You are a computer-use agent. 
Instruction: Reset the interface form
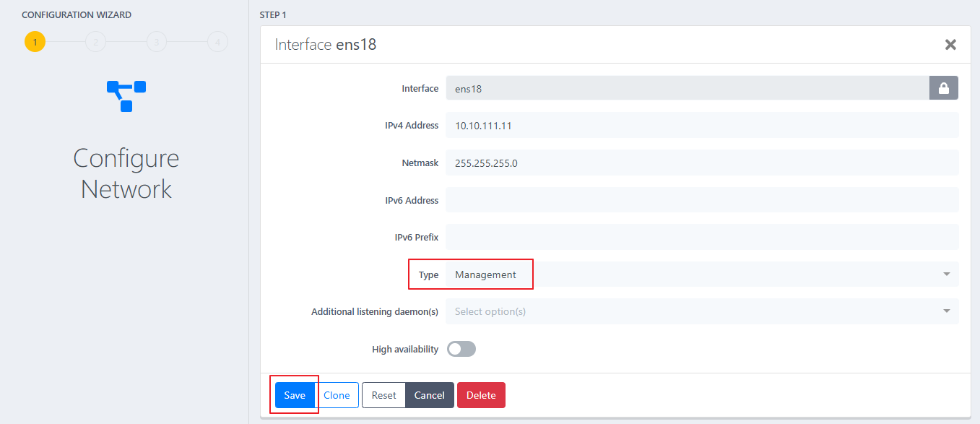tap(383, 395)
